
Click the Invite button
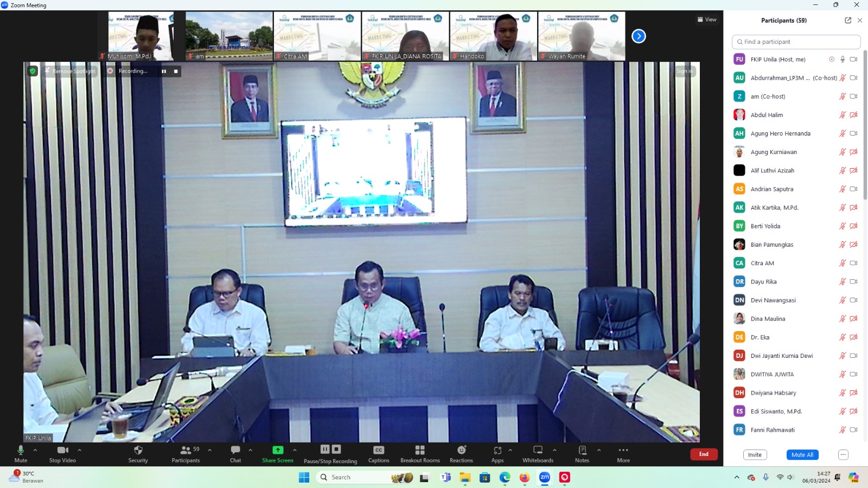tap(755, 455)
